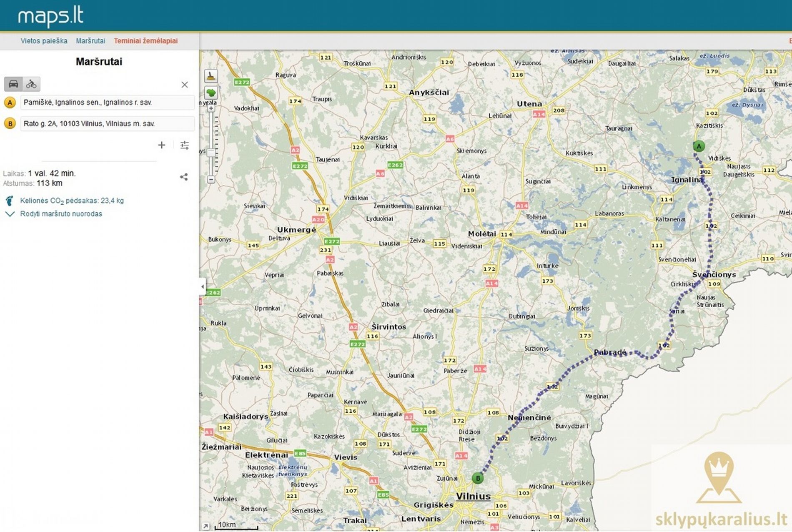Collapse the side panel with arrow tab
Viewport: 792px width, 532px height.
click(203, 286)
